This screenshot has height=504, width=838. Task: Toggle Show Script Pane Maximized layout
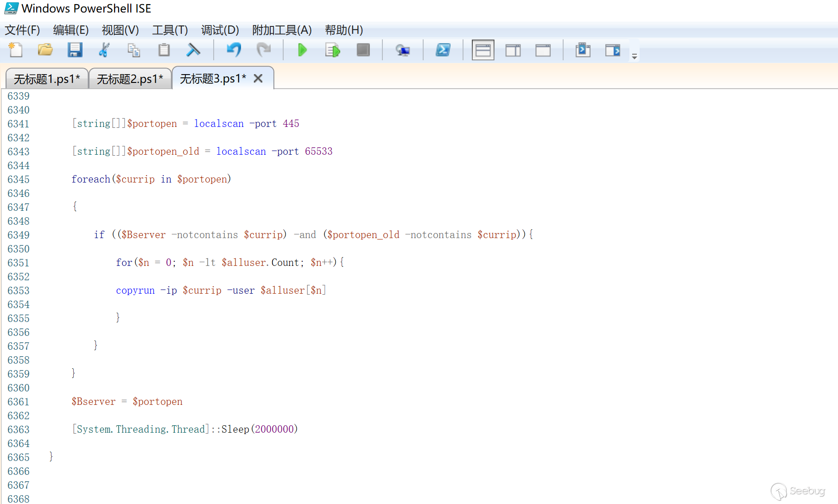(543, 50)
